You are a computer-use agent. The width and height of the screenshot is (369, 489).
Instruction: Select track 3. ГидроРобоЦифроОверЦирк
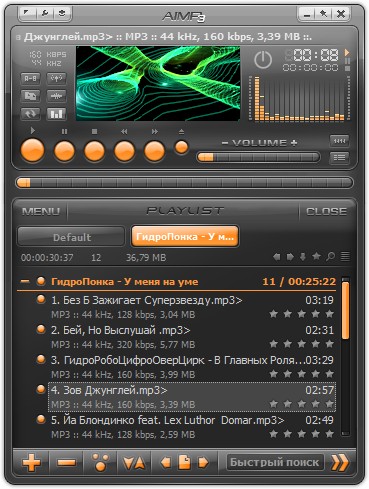[x=192, y=367]
